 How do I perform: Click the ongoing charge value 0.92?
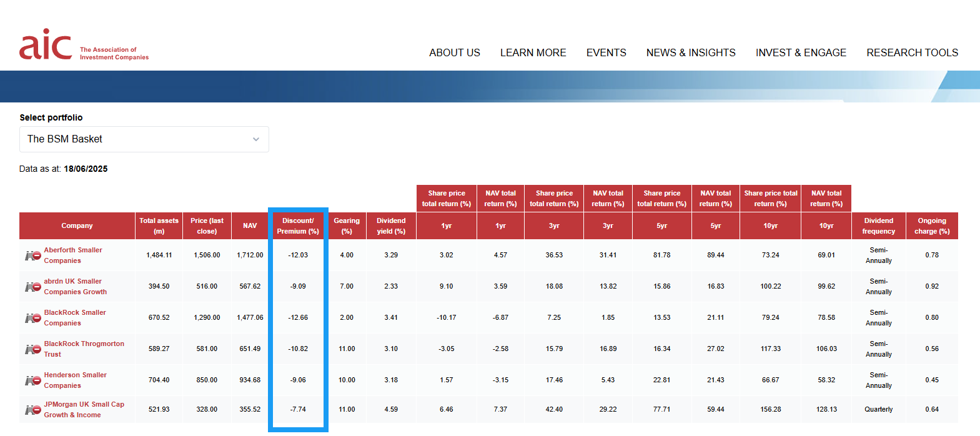click(932, 286)
